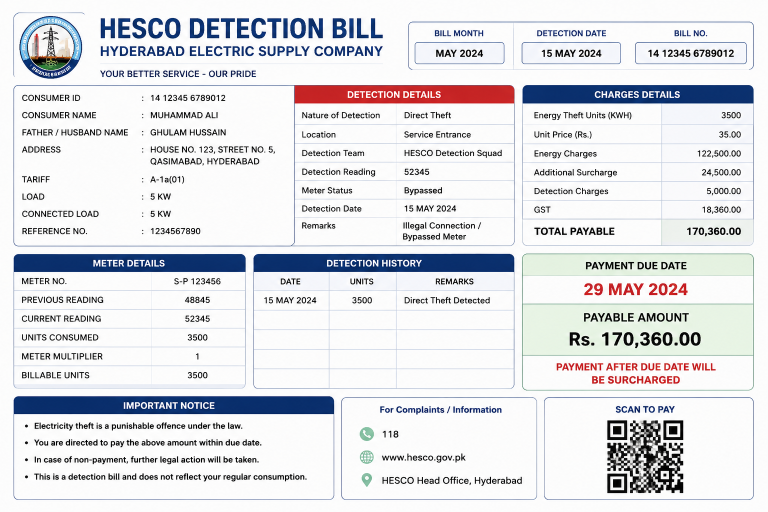Click the red Detection Details header
This screenshot has height=512, width=768.
(404, 94)
